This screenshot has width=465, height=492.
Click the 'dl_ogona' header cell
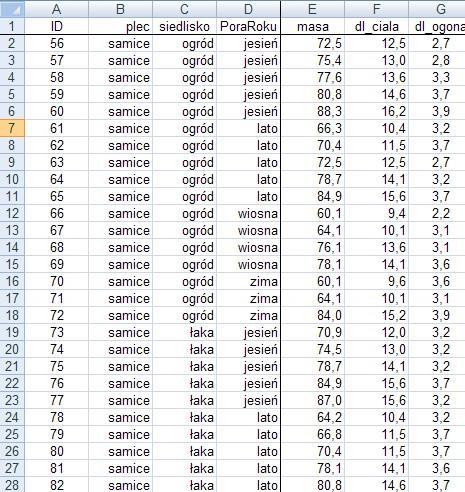[437, 26]
